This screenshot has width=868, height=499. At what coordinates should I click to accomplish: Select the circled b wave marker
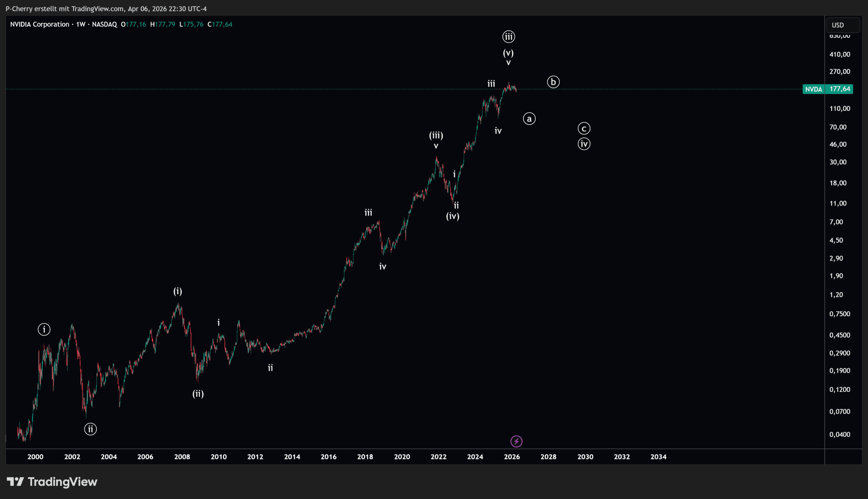pos(553,82)
